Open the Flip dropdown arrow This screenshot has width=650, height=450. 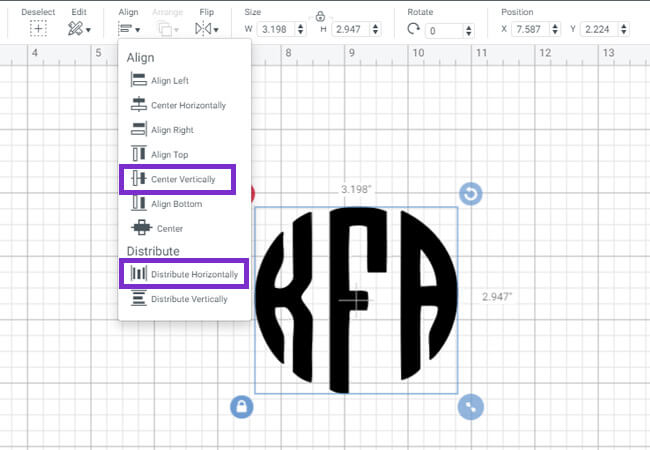pyautogui.click(x=216, y=30)
